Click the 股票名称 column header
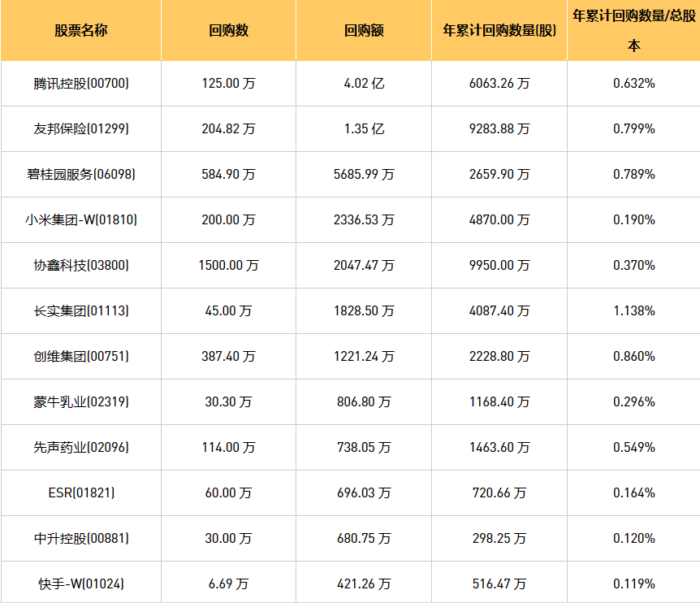This screenshot has height=603, width=700. pyautogui.click(x=81, y=30)
